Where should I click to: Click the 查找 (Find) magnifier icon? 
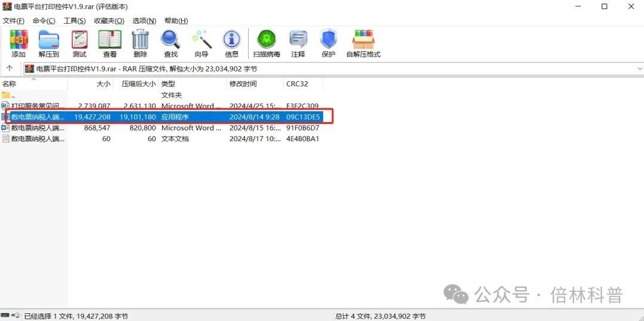tap(171, 40)
